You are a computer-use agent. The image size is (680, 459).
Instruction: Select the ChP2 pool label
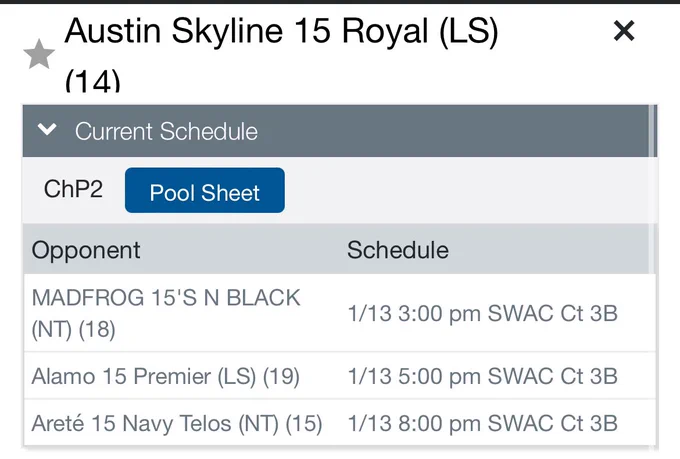pyautogui.click(x=73, y=189)
